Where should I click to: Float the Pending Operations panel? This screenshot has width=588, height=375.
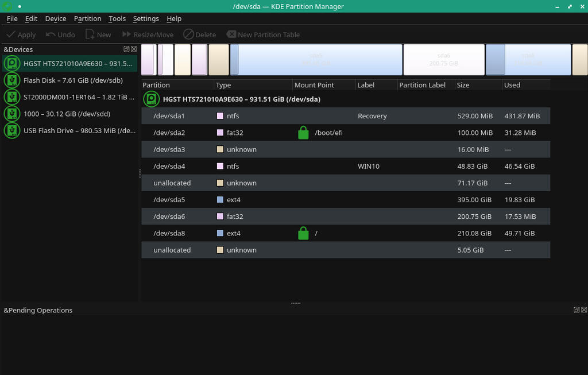pyautogui.click(x=577, y=310)
